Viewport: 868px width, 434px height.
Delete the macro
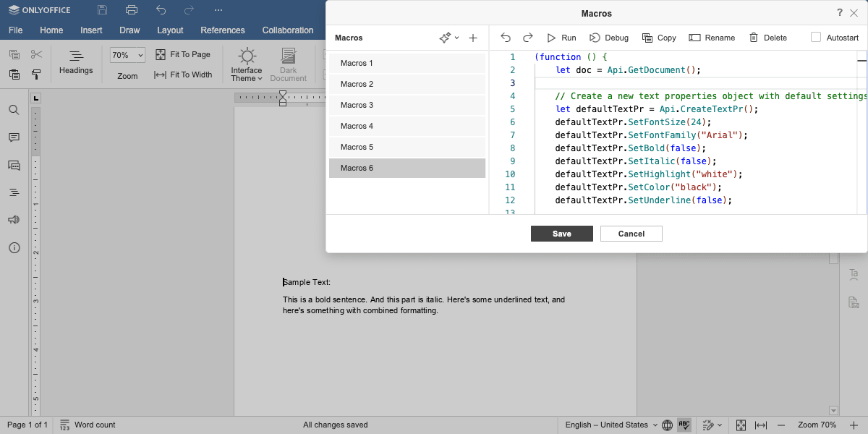pyautogui.click(x=767, y=38)
